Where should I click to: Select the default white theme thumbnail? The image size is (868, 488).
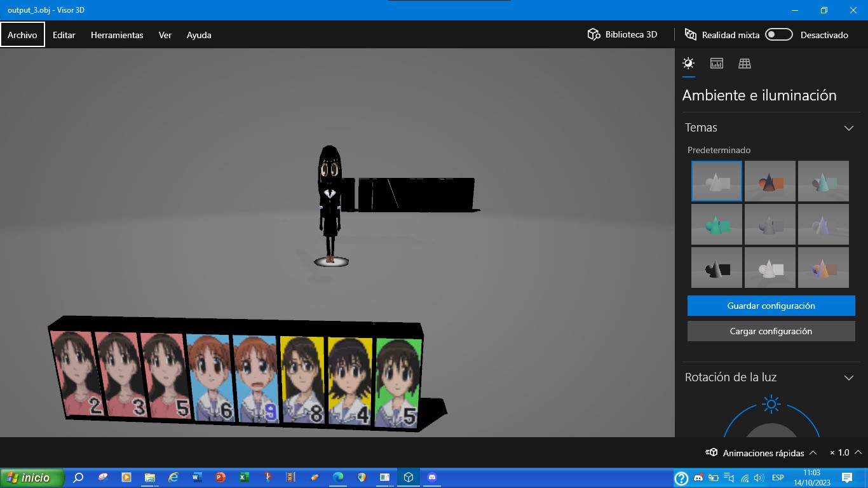[717, 181]
